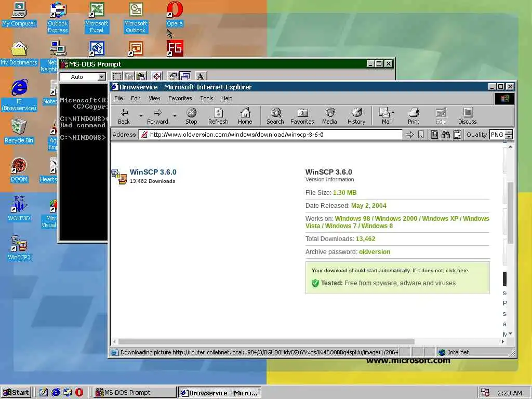Open the Back button history dropdown arrow

coord(141,116)
